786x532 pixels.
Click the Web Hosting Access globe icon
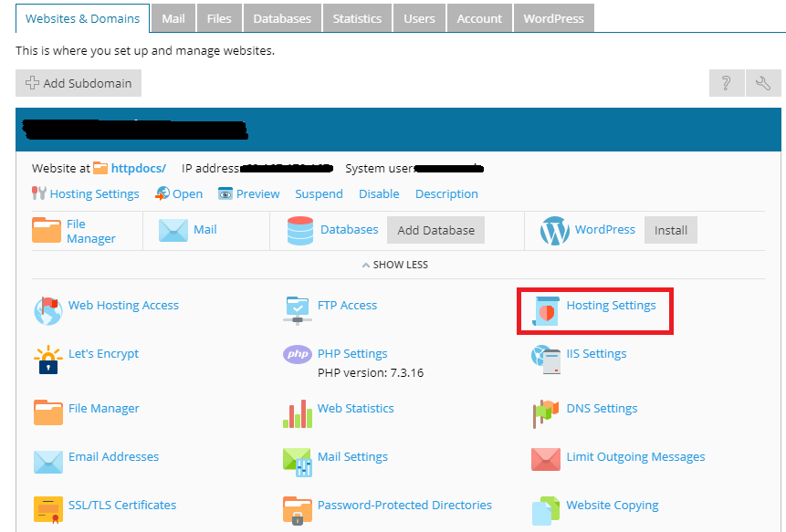click(48, 310)
